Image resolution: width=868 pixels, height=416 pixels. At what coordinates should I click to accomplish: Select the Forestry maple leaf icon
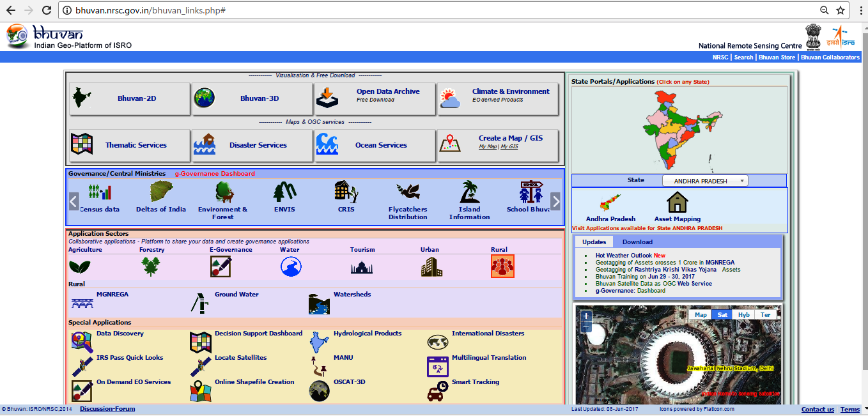click(x=151, y=266)
